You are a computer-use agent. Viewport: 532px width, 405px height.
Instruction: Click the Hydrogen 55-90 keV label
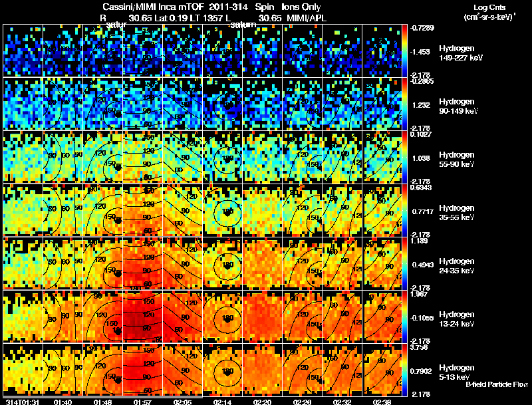(x=456, y=160)
